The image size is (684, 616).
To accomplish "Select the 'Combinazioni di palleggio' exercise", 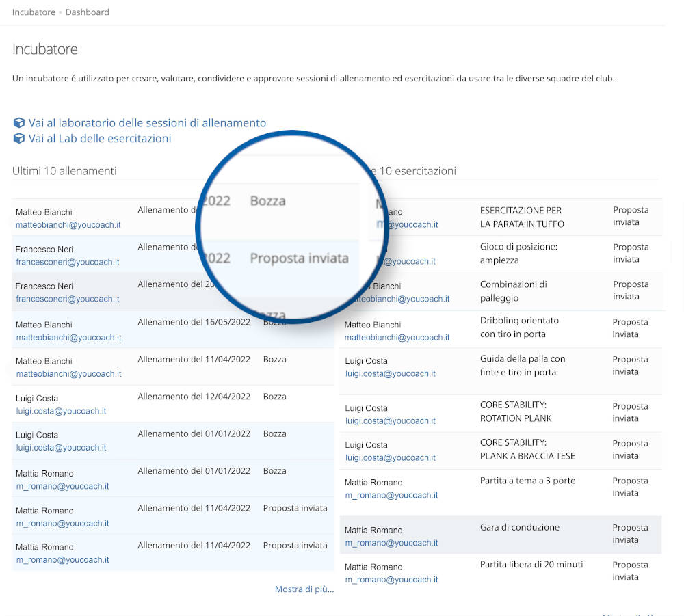I will (513, 291).
